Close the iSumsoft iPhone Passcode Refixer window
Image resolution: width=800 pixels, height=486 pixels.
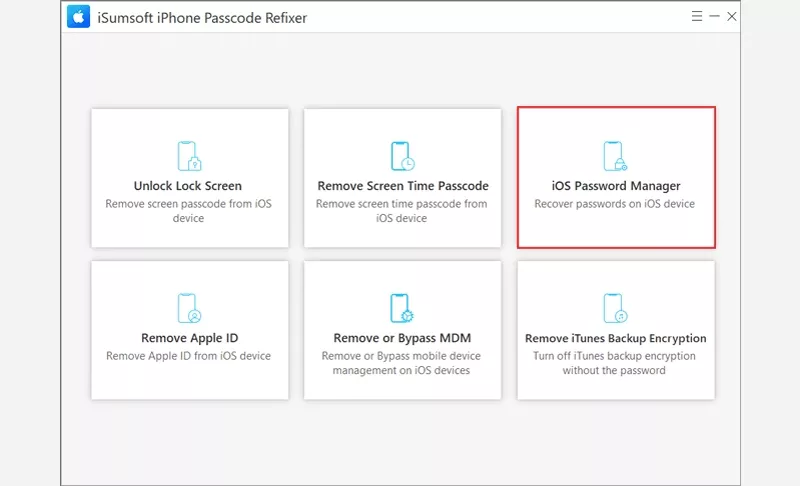[x=732, y=17]
